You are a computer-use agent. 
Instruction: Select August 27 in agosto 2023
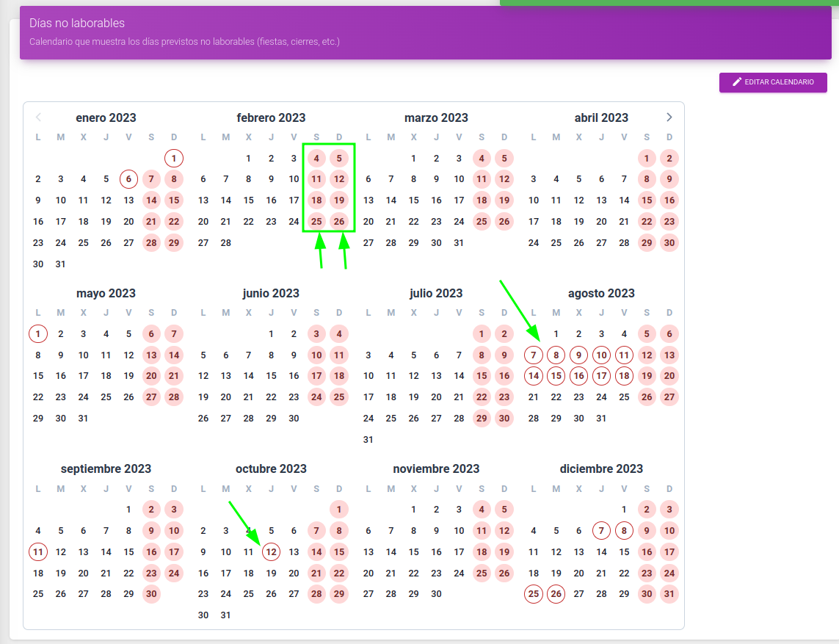coord(669,397)
